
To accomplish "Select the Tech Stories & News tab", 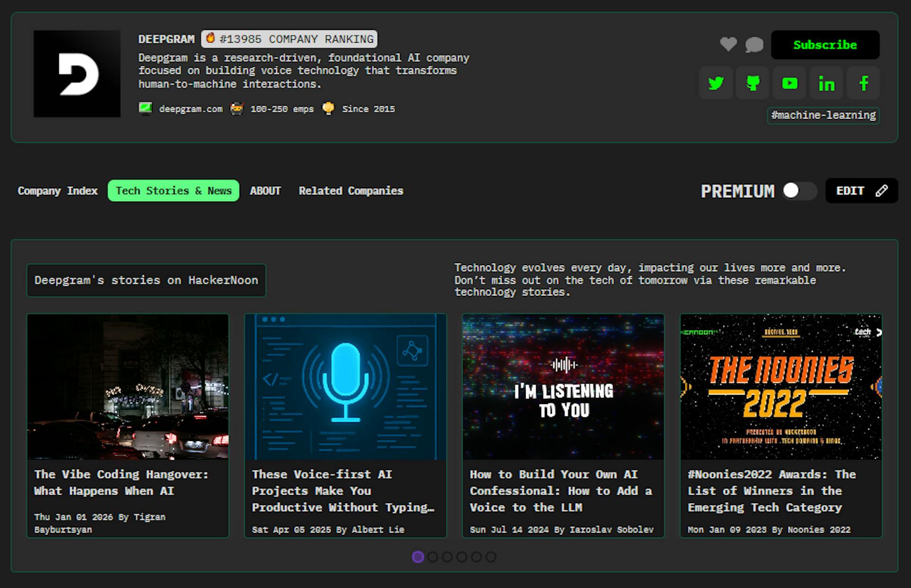I will (173, 191).
